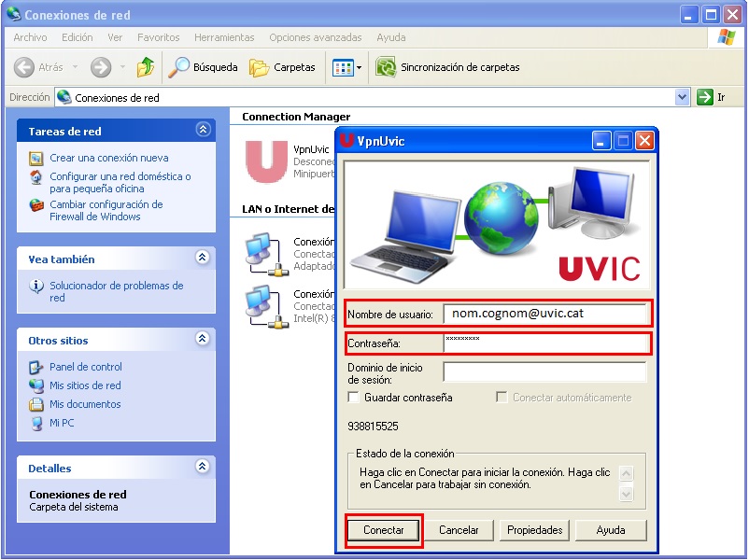The height and width of the screenshot is (560, 749).
Task: Close the VpnUvic dialog
Action: (644, 141)
